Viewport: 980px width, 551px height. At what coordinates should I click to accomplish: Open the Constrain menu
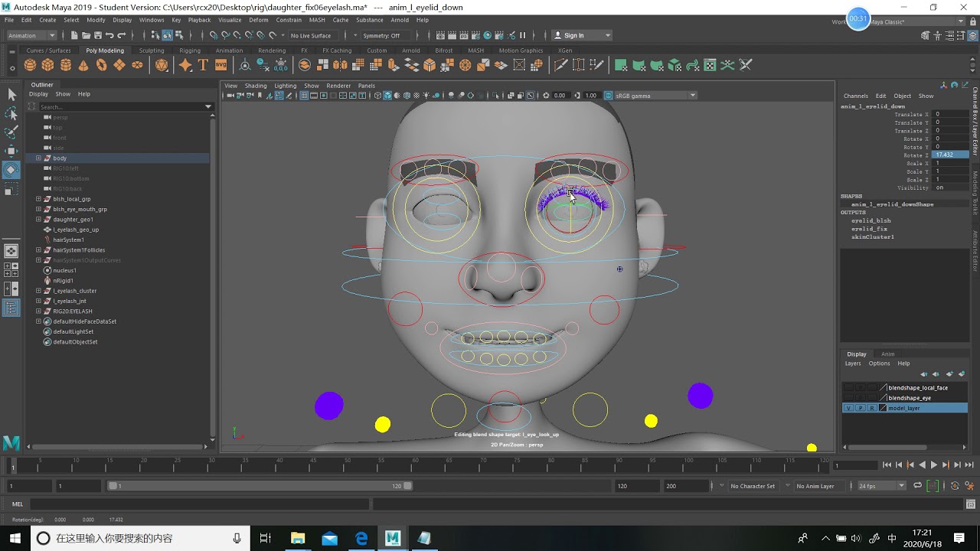289,20
